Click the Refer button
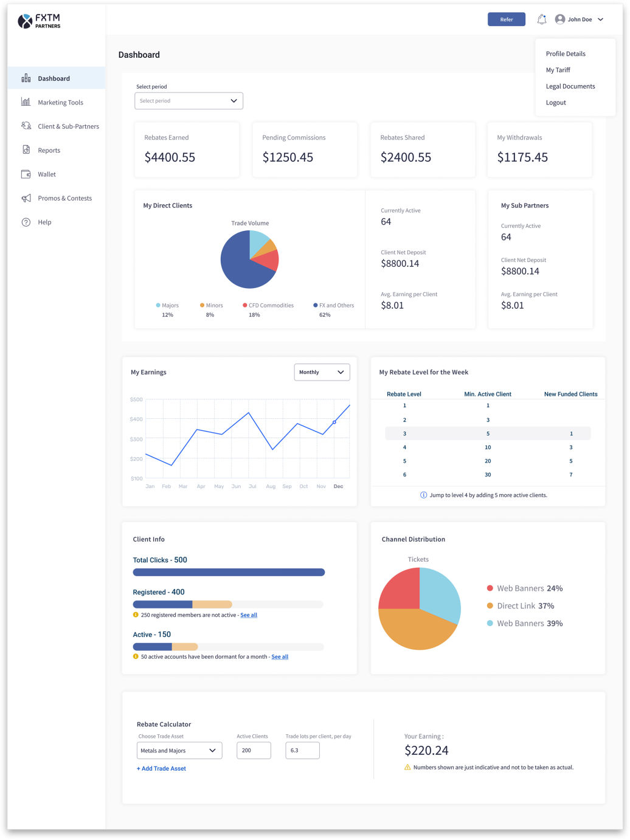Image resolution: width=630 pixels, height=840 pixels. click(x=507, y=19)
